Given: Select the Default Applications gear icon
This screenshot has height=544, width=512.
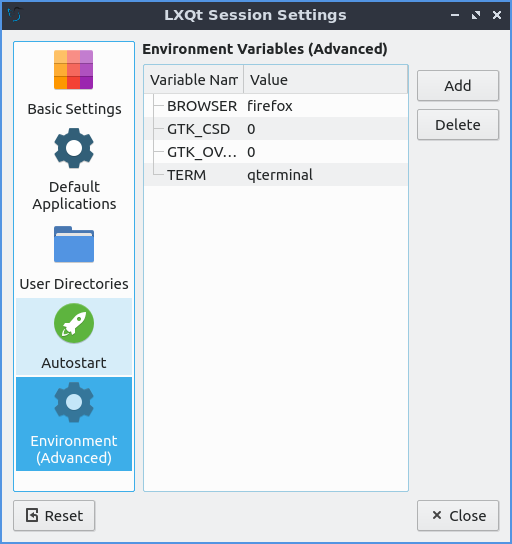Looking at the screenshot, I should pos(74,148).
